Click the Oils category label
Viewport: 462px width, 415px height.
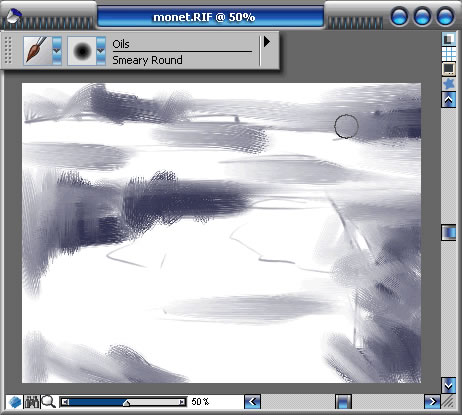[x=121, y=44]
